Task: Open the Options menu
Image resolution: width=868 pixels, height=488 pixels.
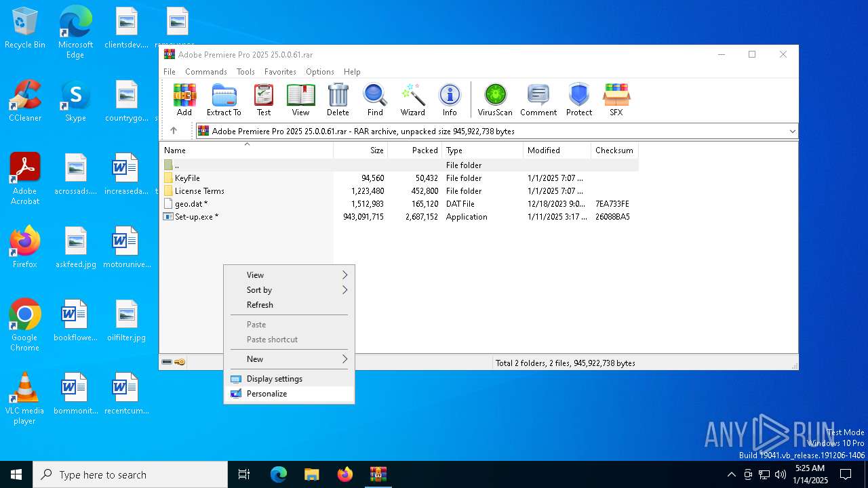Action: [x=320, y=71]
